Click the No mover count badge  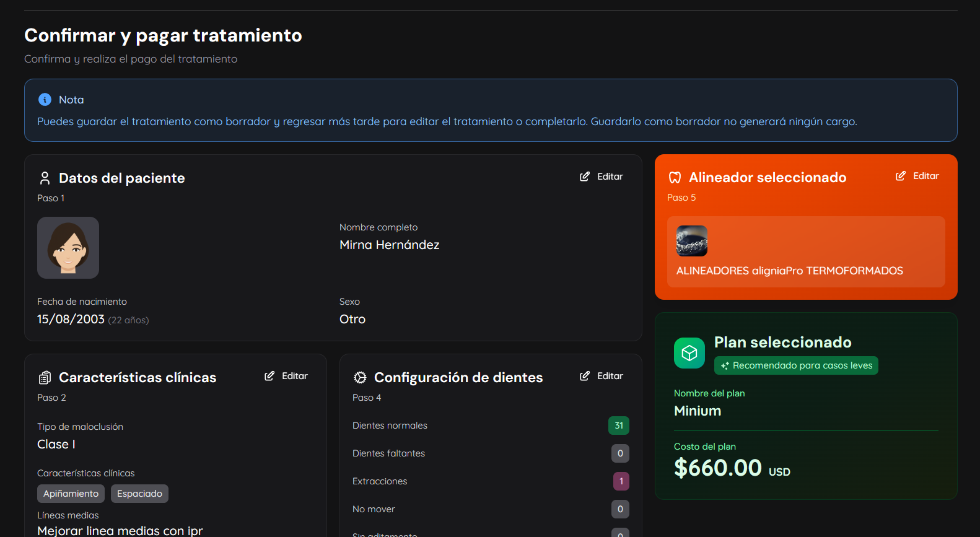pos(620,509)
